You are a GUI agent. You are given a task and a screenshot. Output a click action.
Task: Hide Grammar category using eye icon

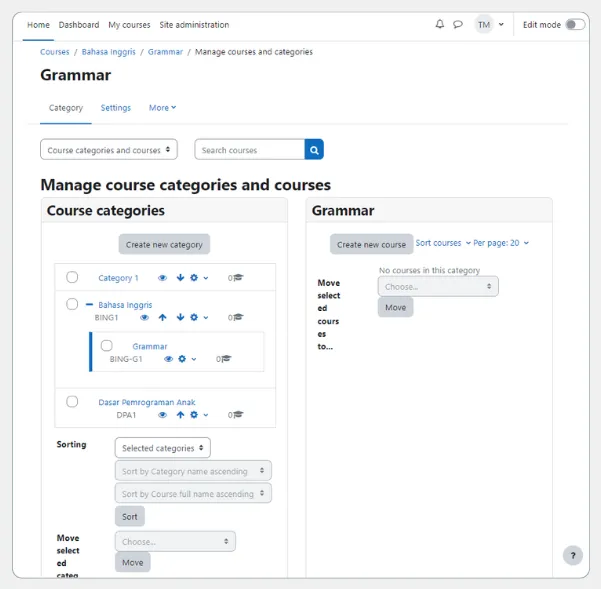click(x=168, y=359)
